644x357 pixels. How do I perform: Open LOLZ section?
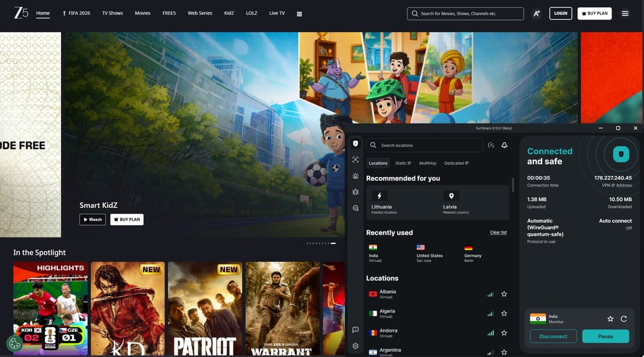(252, 13)
